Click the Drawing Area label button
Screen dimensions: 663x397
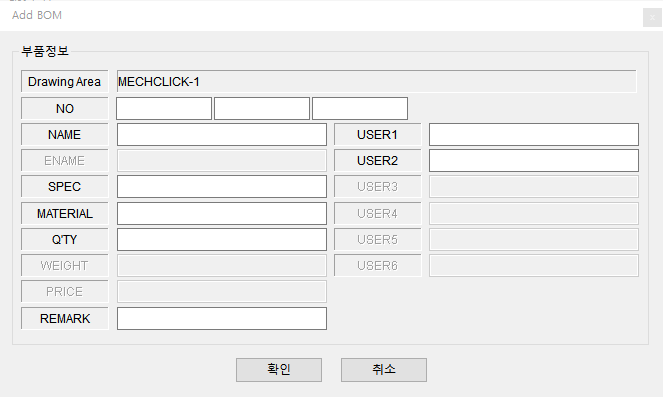point(65,82)
